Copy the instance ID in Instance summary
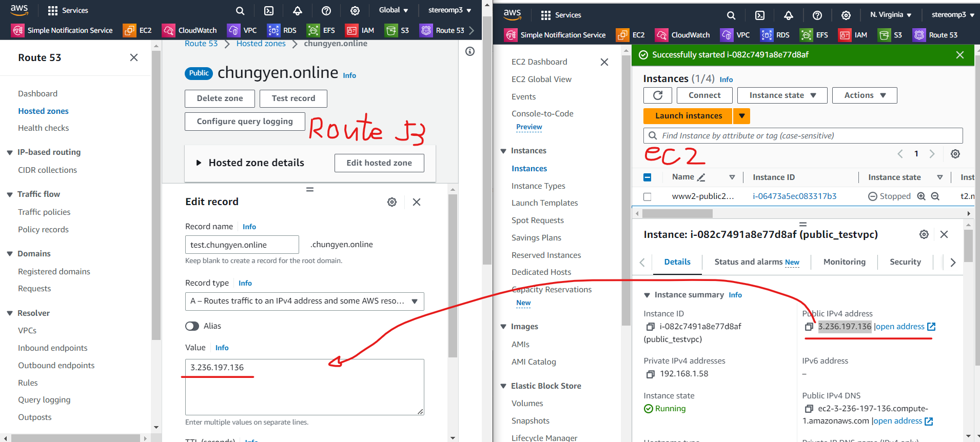Screen dimensions: 980x442 pyautogui.click(x=650, y=327)
